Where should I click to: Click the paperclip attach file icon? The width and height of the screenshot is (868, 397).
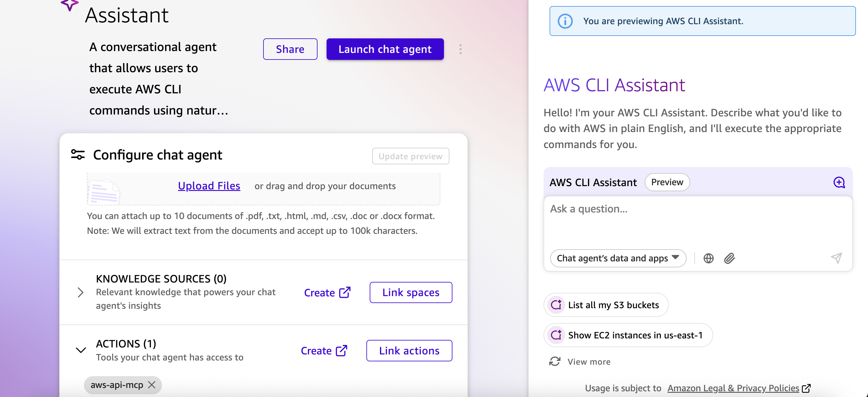pyautogui.click(x=729, y=258)
